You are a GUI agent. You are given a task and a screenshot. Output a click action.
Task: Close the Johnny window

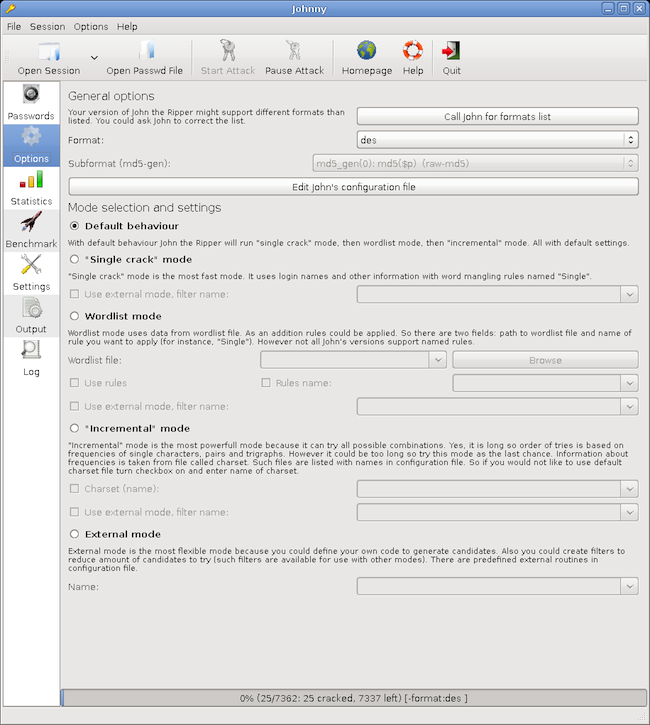click(639, 8)
